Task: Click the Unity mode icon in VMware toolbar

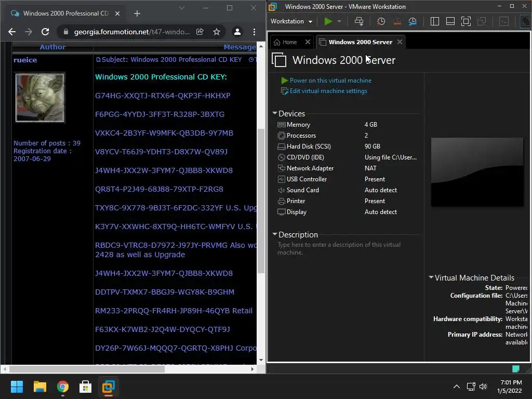Action: [x=482, y=21]
